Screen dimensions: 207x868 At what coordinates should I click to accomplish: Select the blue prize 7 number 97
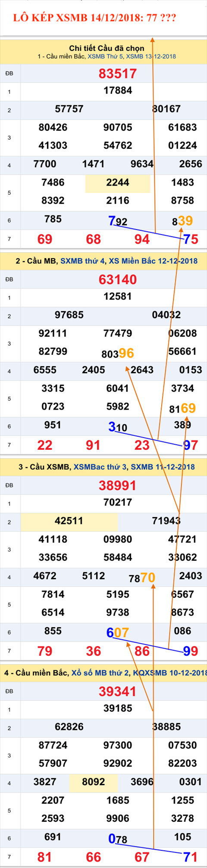click(191, 445)
